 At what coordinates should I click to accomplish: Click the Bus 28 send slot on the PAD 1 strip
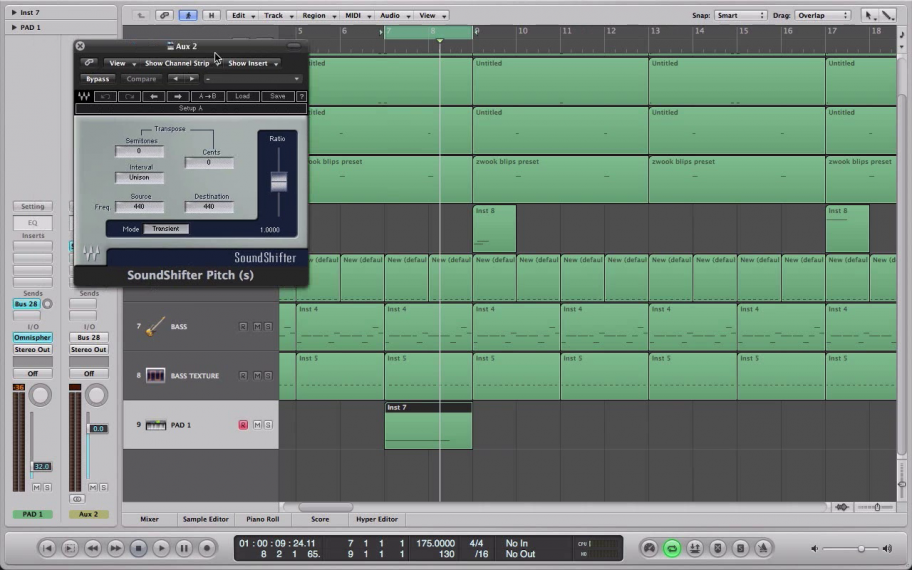tap(26, 304)
